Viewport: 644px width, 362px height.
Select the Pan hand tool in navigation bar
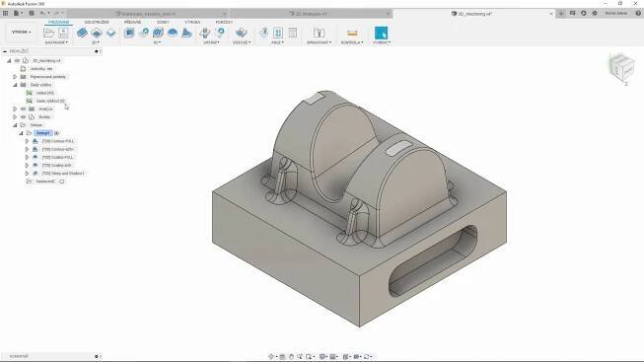(291, 357)
